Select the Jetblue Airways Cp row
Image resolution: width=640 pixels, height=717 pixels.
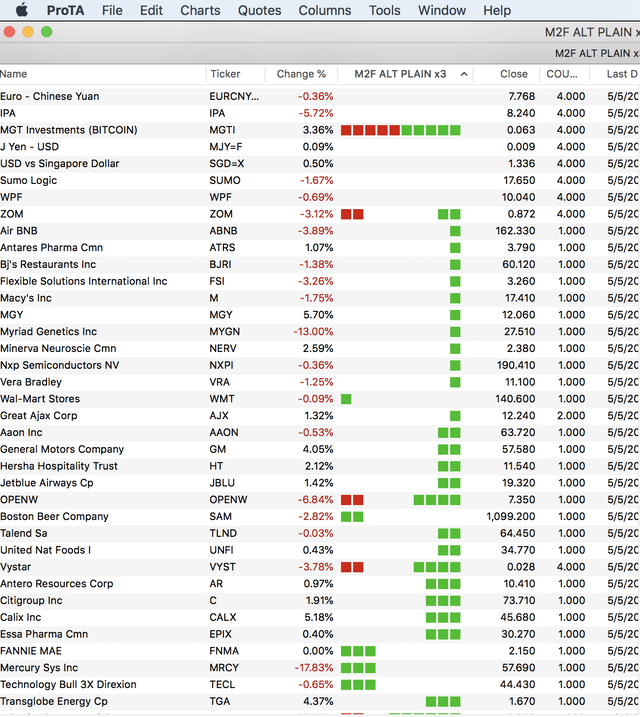click(x=320, y=483)
